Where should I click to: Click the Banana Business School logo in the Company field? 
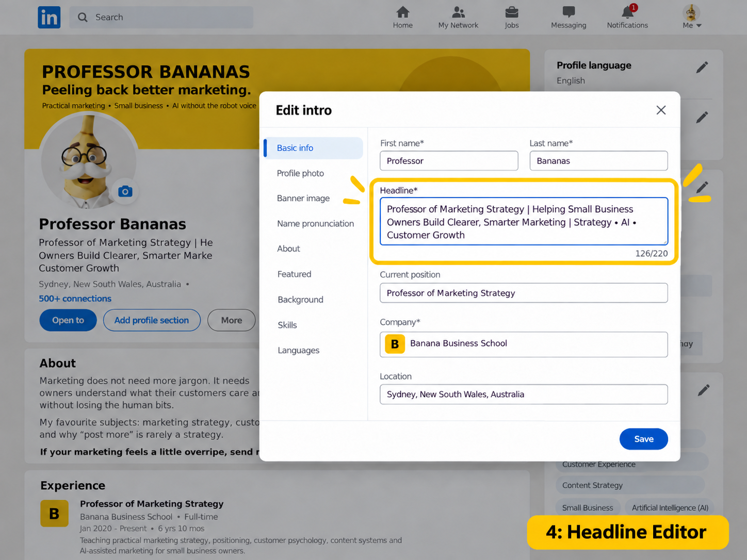tap(395, 344)
